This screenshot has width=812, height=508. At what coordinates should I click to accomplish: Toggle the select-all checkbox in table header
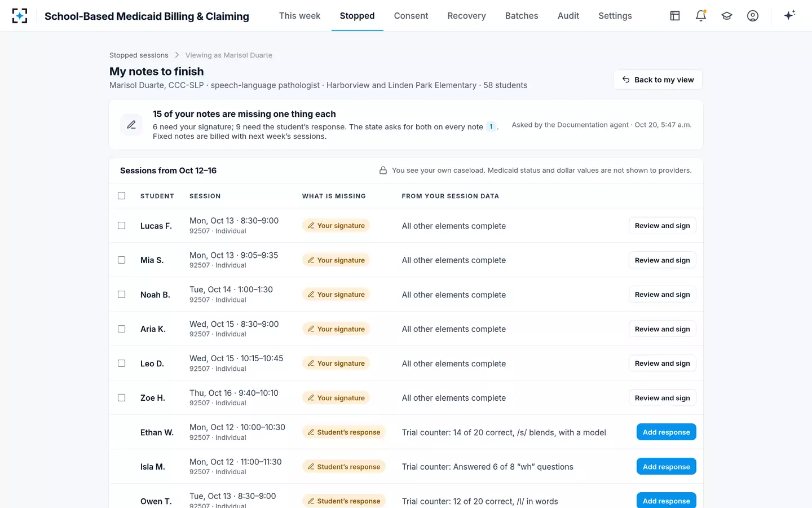pos(121,196)
